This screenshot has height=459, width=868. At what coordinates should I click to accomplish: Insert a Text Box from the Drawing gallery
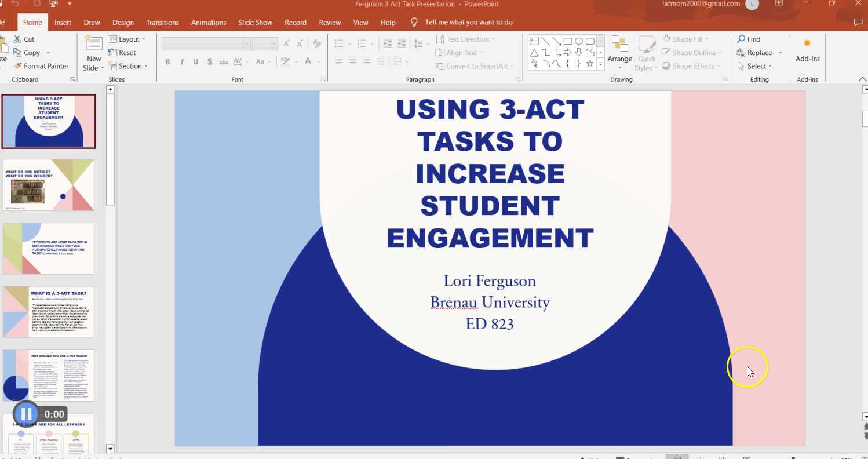click(x=534, y=41)
